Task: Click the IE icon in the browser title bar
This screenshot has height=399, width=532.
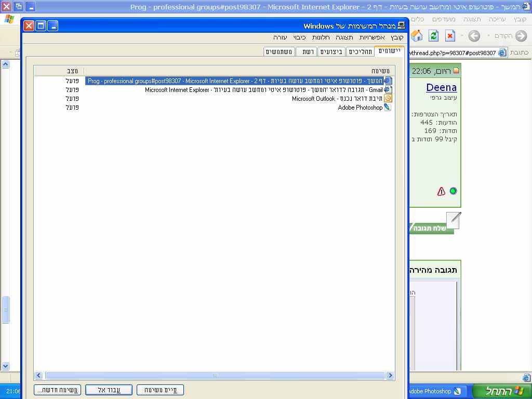Action: pyautogui.click(x=526, y=6)
